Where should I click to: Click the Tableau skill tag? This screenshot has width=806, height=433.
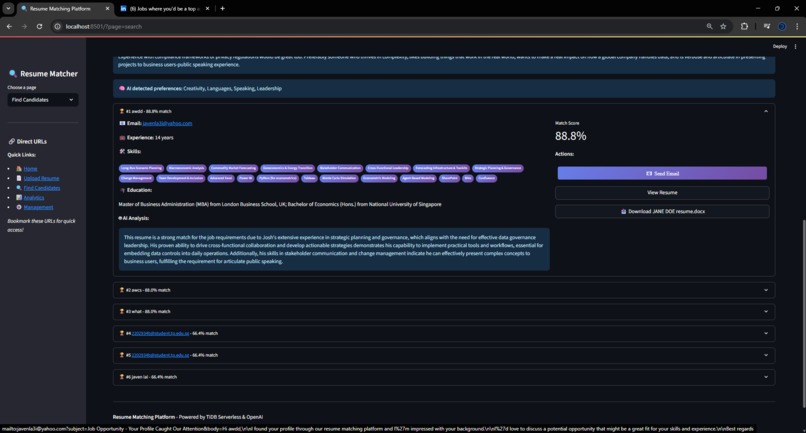309,178
